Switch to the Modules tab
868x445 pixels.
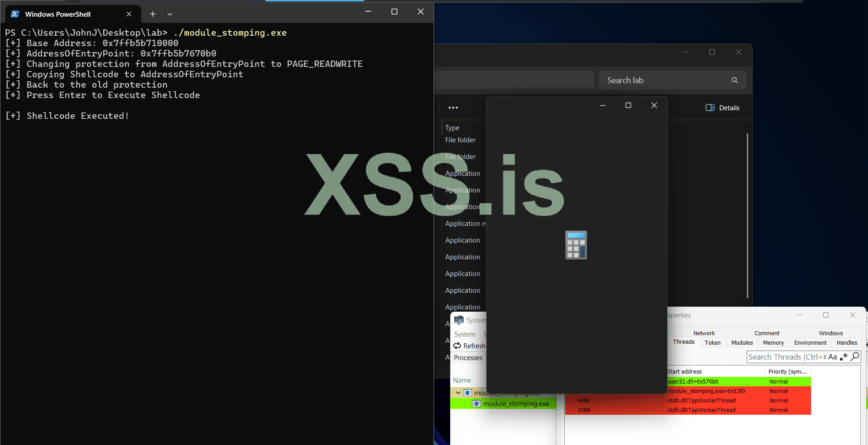[x=741, y=342]
